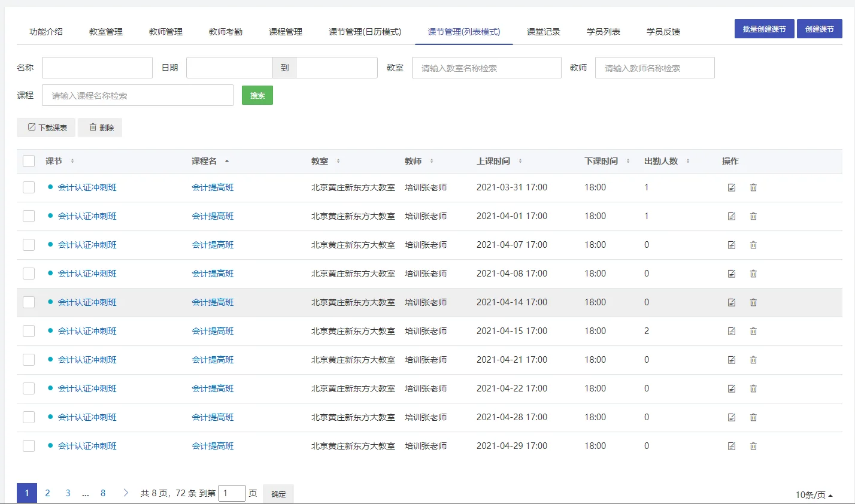Edit the 2021-04-07 lesson row

[x=732, y=245]
